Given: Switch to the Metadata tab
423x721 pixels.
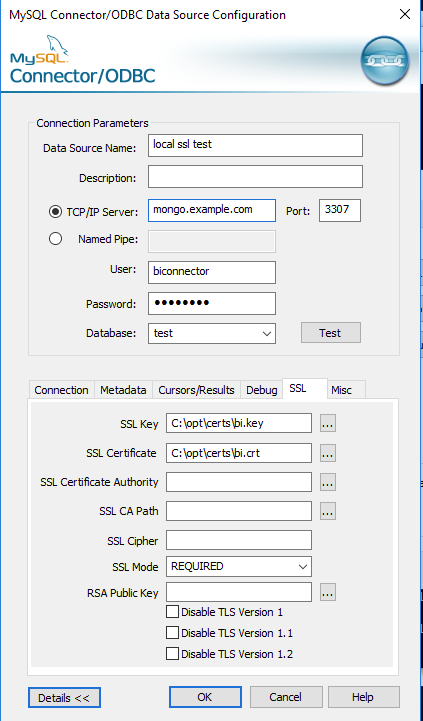Looking at the screenshot, I should (123, 390).
